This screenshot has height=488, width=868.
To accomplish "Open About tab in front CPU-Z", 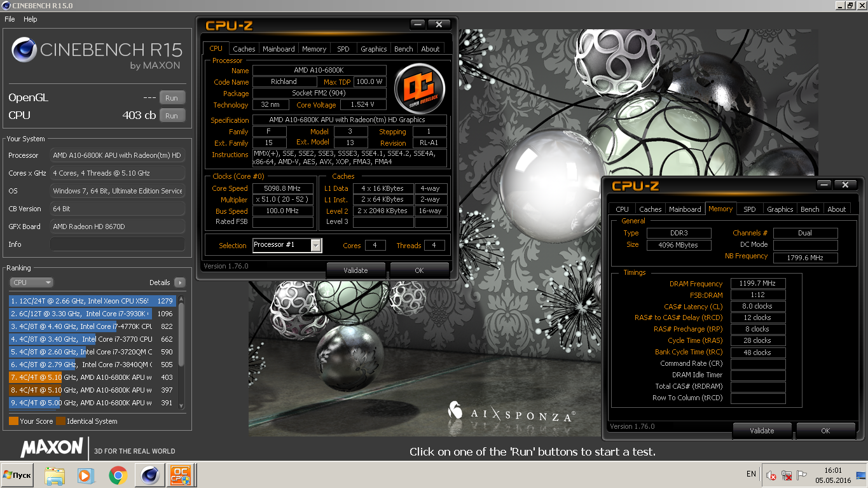I will [x=431, y=49].
